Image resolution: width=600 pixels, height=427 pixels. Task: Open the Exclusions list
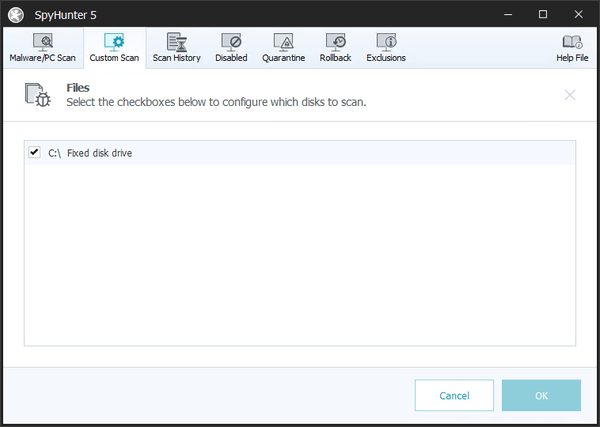[x=386, y=48]
